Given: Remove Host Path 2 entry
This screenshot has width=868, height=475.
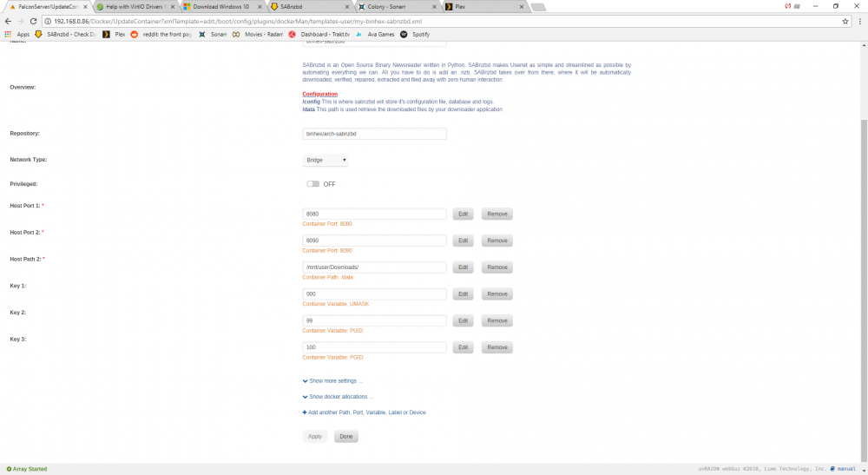Looking at the screenshot, I should (x=497, y=267).
